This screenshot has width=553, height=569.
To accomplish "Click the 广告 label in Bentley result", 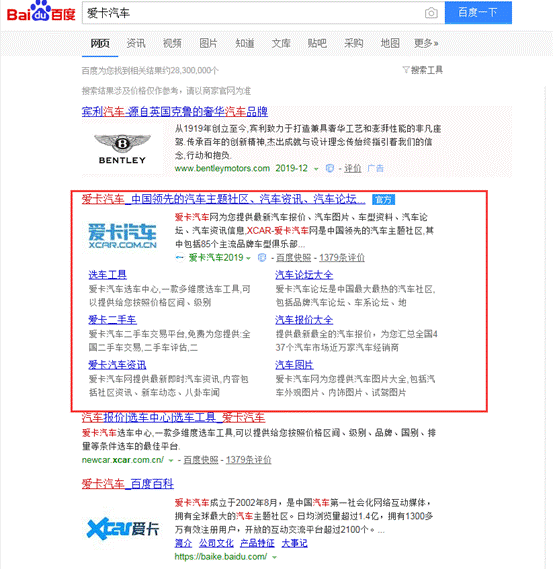I will (x=375, y=168).
